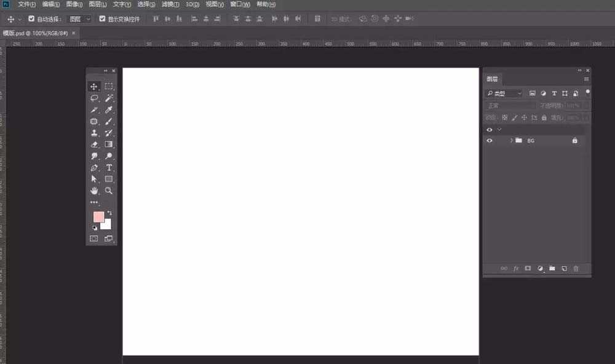
Task: Select the Lasso tool
Action: pyautogui.click(x=94, y=98)
